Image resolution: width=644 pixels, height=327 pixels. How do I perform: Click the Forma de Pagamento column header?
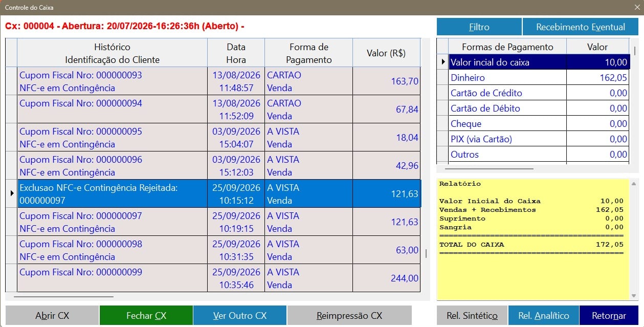(x=309, y=53)
